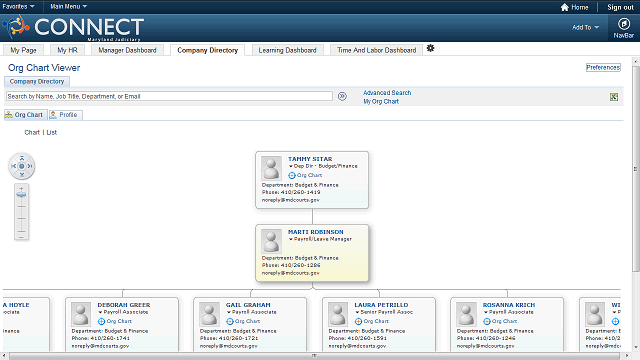This screenshot has height=360, width=640.
Task: Click the directory search input field
Action: pos(169,96)
